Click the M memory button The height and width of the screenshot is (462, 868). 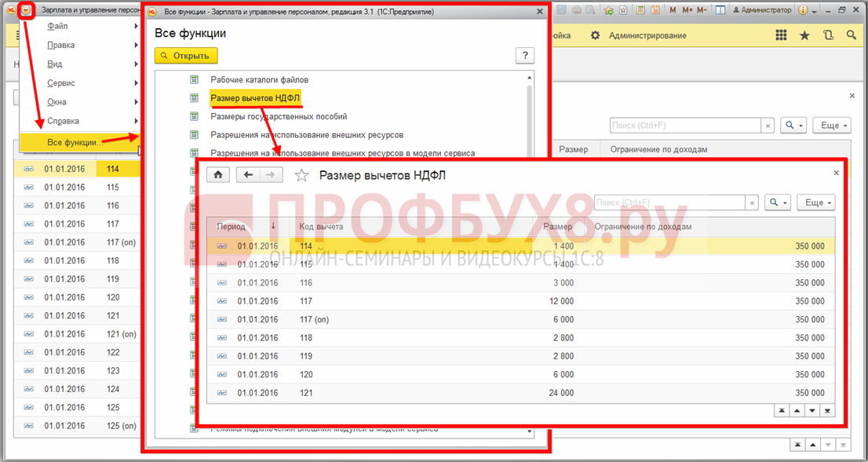pyautogui.click(x=673, y=10)
